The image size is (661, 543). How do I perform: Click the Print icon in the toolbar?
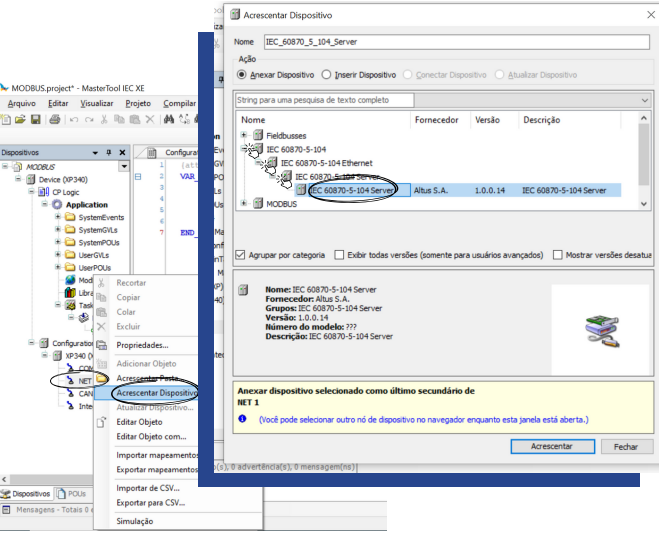click(x=53, y=120)
